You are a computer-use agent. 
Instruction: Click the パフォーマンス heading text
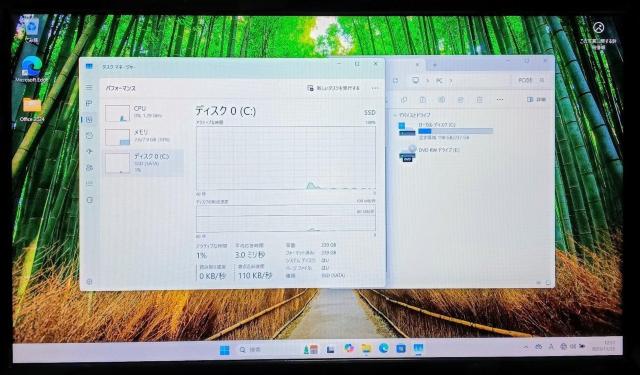[120, 88]
